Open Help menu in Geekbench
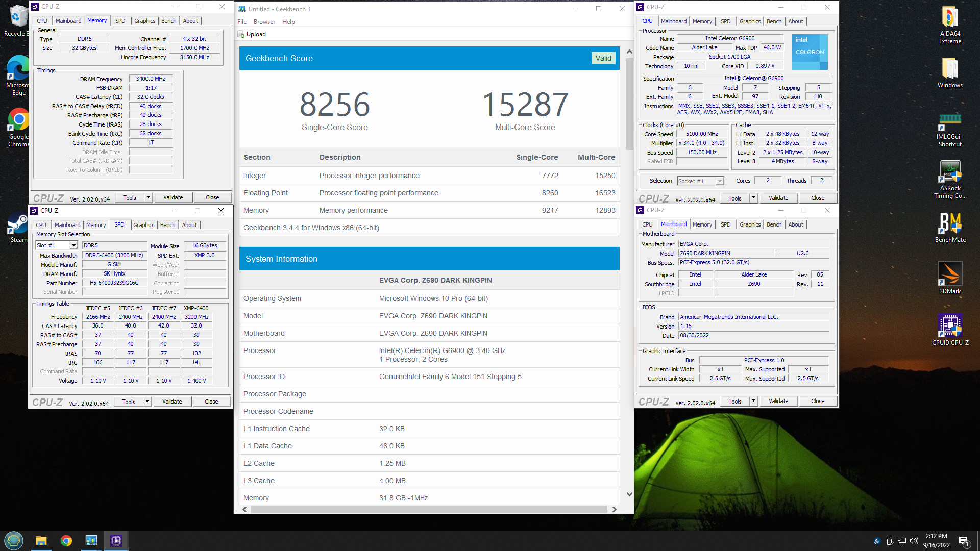980x551 pixels. tap(288, 22)
